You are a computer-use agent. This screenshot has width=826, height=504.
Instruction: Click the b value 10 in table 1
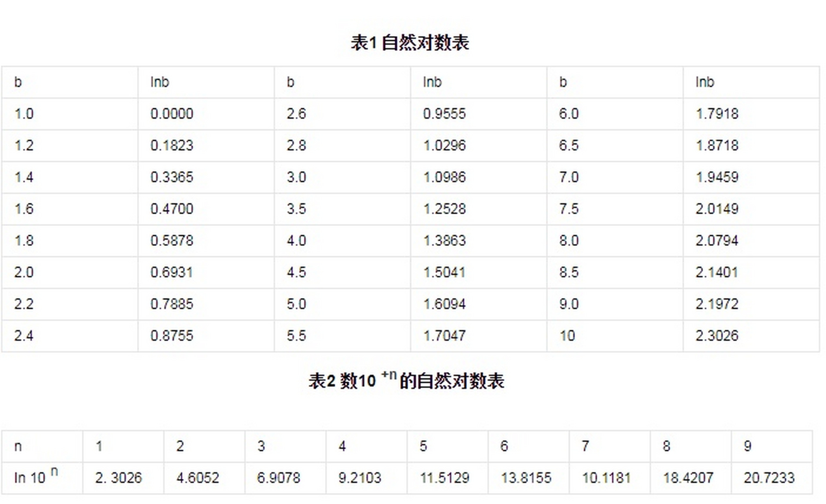[567, 336]
